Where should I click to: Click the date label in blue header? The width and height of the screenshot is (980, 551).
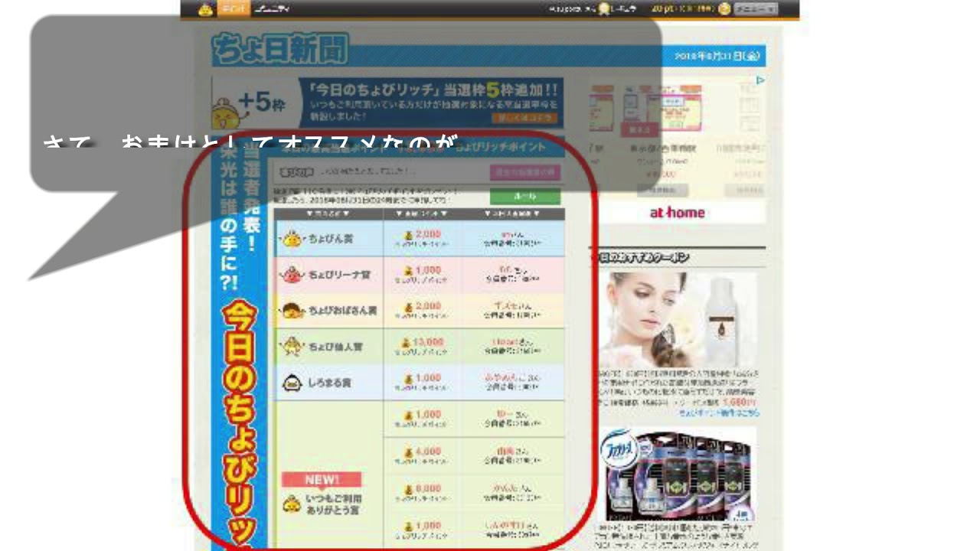717,56
